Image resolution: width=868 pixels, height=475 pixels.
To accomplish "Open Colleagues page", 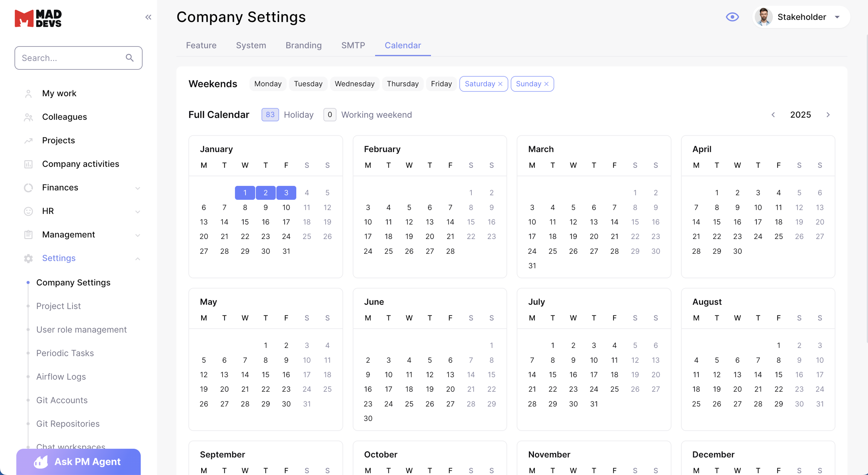I will (64, 117).
